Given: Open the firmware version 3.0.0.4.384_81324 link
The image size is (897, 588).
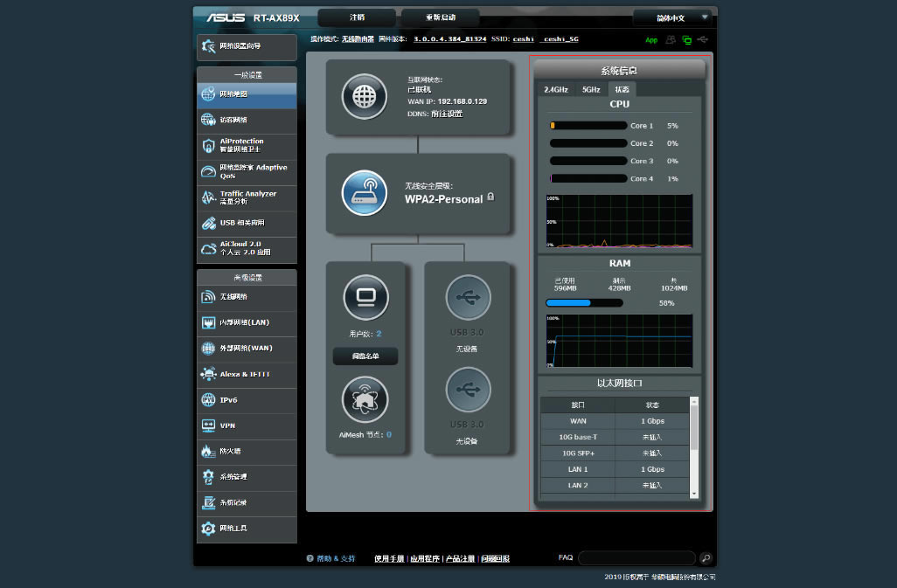Looking at the screenshot, I should point(449,39).
